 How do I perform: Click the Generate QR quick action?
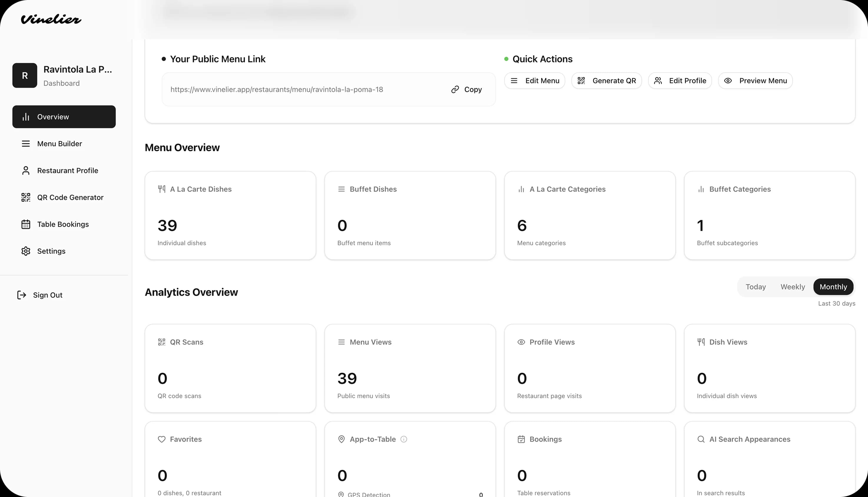(x=607, y=81)
